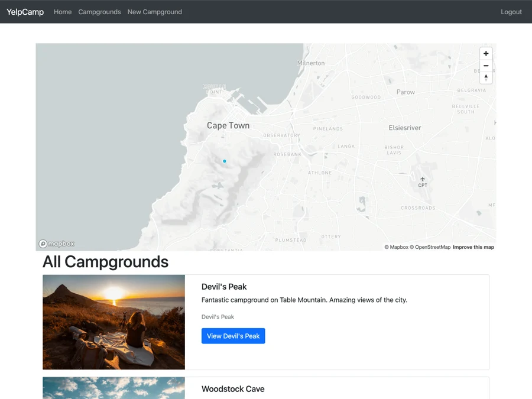Open the Improve this map link
Viewport: 532px width, 399px height.
473,247
